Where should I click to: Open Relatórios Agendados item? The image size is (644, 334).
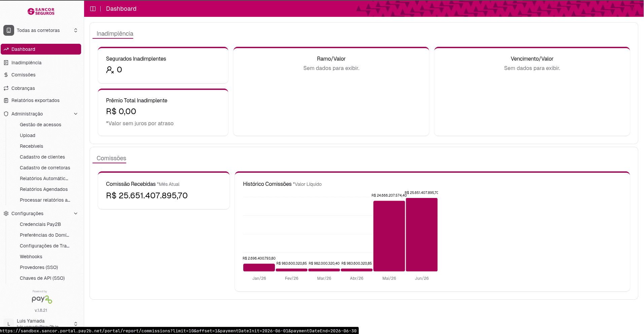[x=44, y=189]
